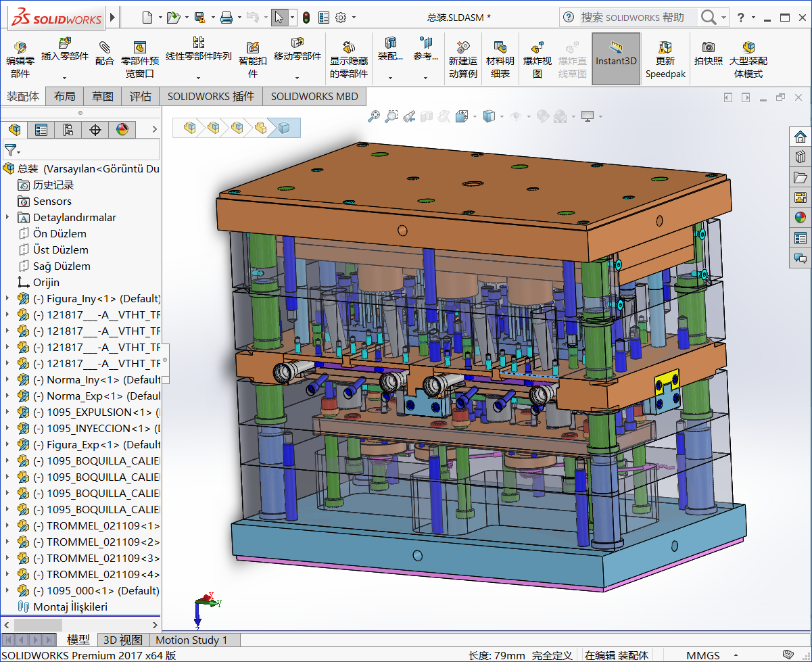Click MMGS unit system in status bar
Screen dimensions: 812x662
tap(702, 655)
